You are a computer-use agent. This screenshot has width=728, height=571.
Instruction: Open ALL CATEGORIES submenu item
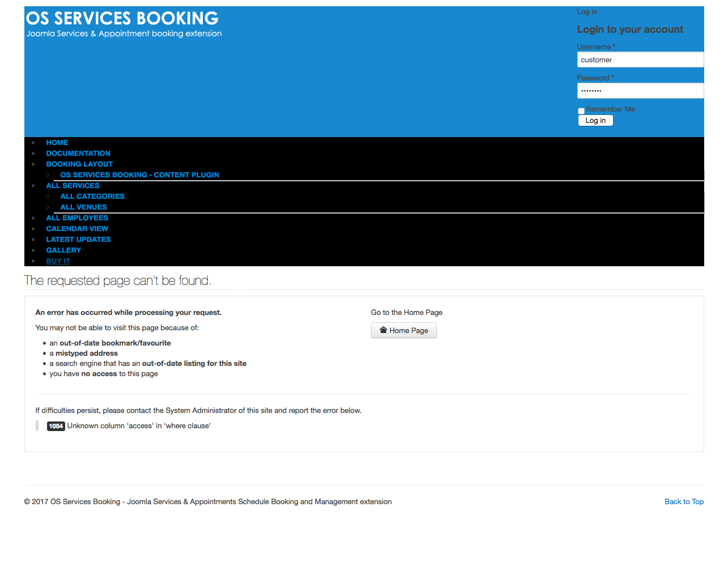[92, 197]
